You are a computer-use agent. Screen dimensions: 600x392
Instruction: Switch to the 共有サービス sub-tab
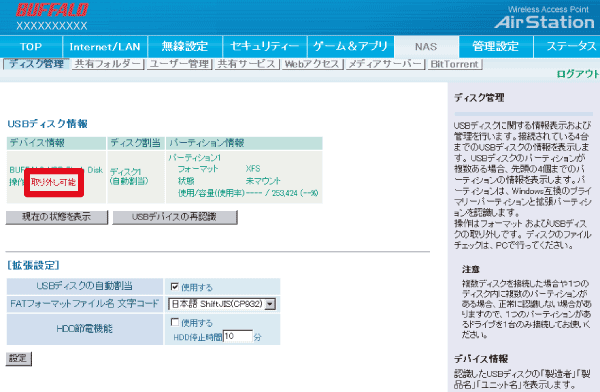pos(247,64)
